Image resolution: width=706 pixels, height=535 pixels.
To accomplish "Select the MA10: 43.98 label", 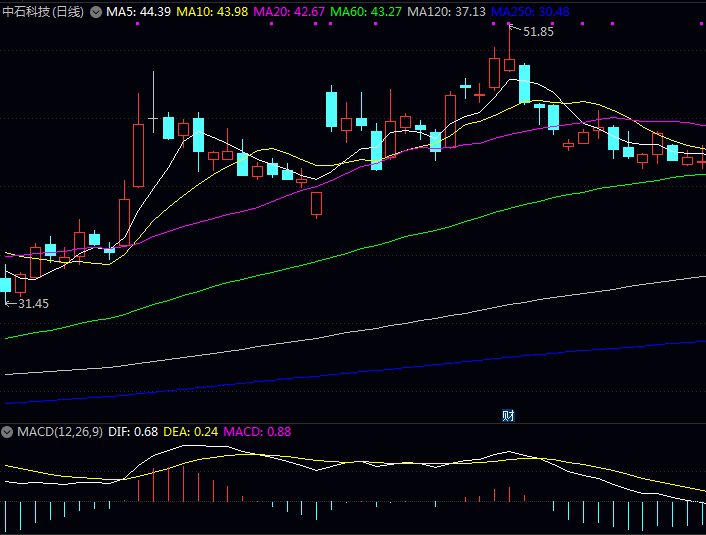I will tap(212, 12).
